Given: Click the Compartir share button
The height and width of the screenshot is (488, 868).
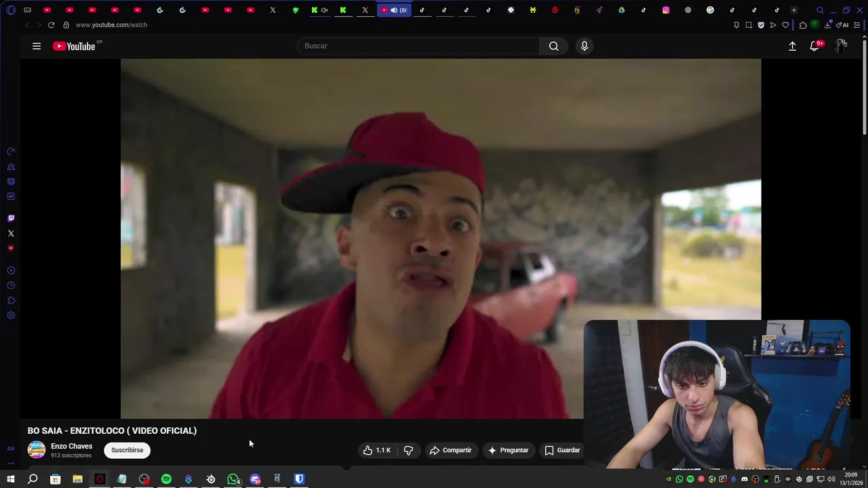Looking at the screenshot, I should [x=451, y=450].
